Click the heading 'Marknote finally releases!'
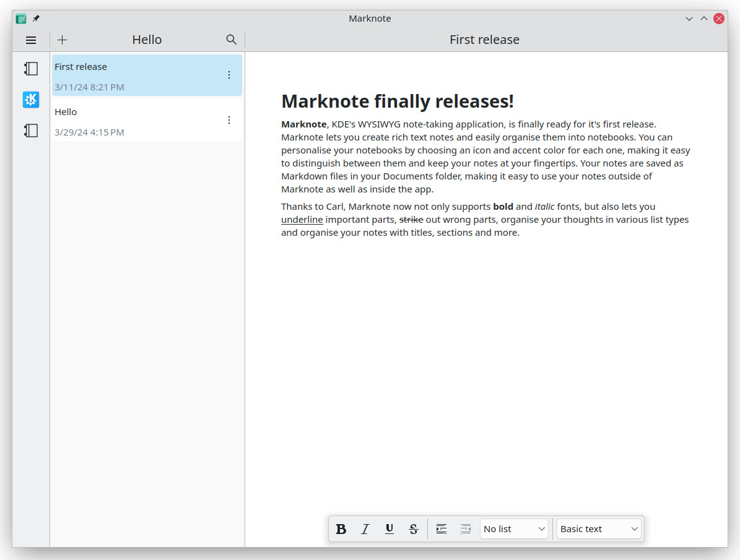 398,101
